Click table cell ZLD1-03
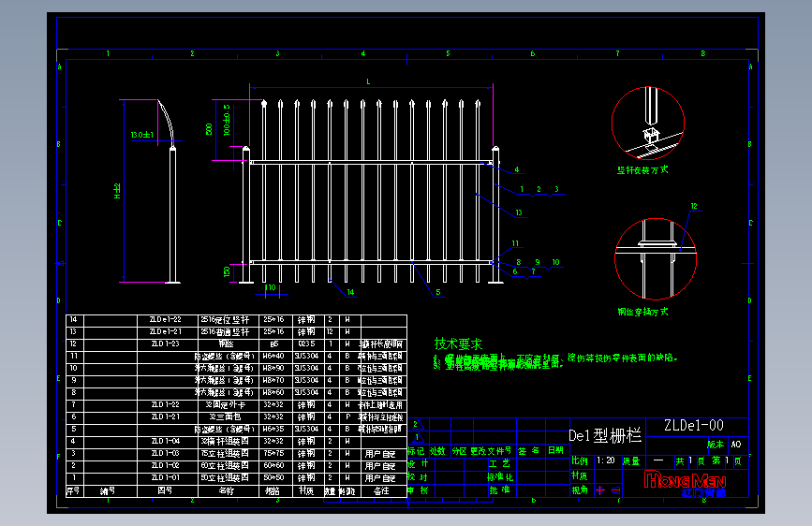The height and width of the screenshot is (526, 812). tap(165, 454)
